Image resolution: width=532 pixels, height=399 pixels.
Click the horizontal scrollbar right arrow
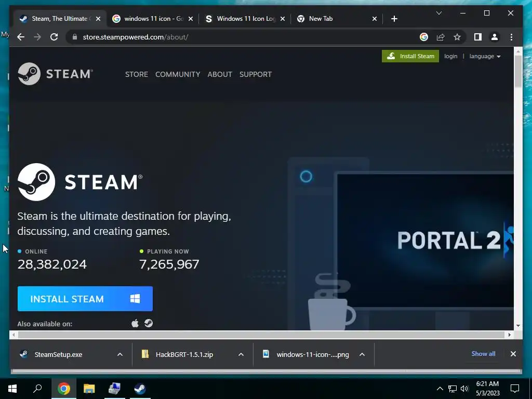510,335
